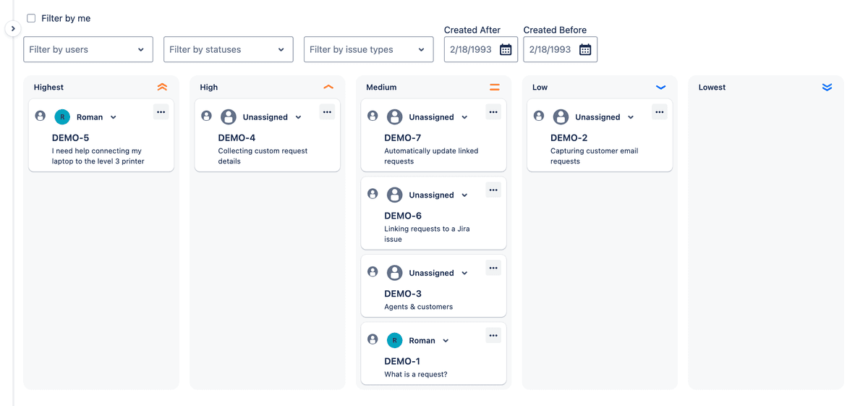Click the small person icon on DEMO-4 card

point(207,116)
